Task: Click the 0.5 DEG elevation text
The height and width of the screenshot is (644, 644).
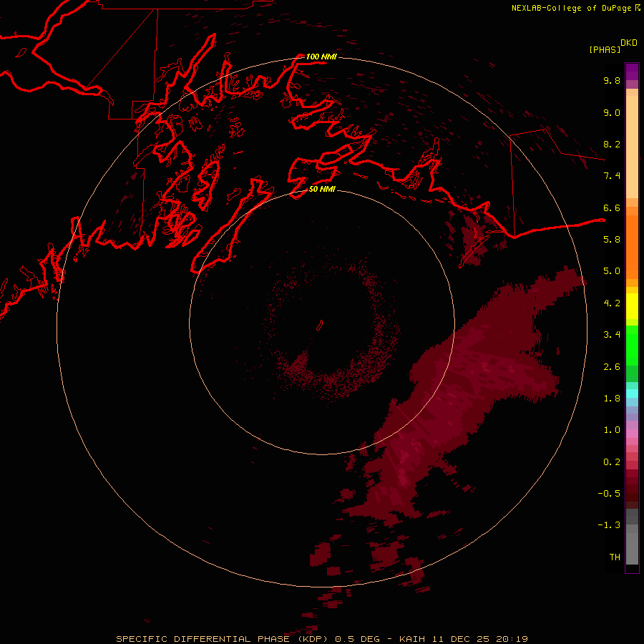Action: point(358,639)
